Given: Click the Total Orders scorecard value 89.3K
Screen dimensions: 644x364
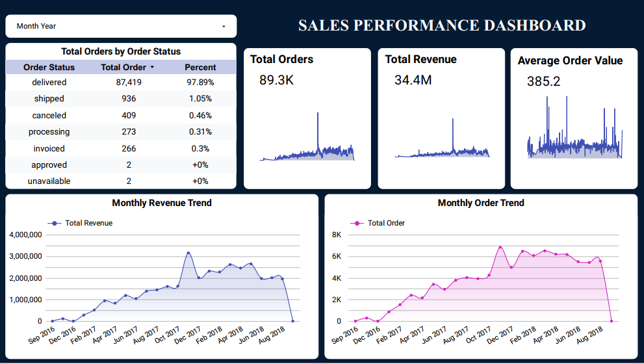Looking at the screenshot, I should [276, 80].
